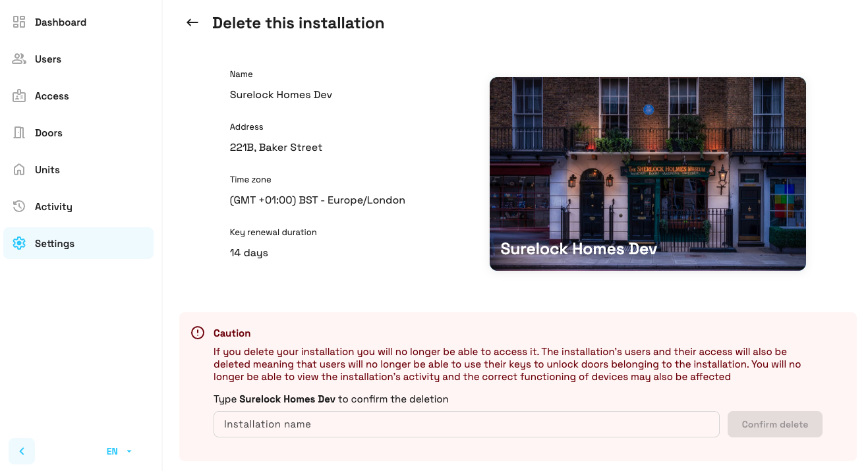Click the Access badge icon
The image size is (868, 471).
pos(19,96)
